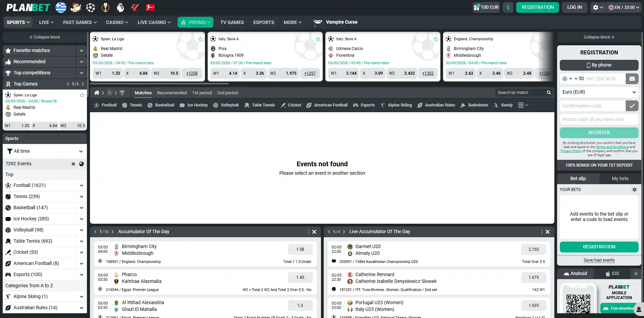Favorite the Pisa vs Bologna 1909 card
Image resolution: width=644 pixels, height=318 pixels.
tap(318, 39)
